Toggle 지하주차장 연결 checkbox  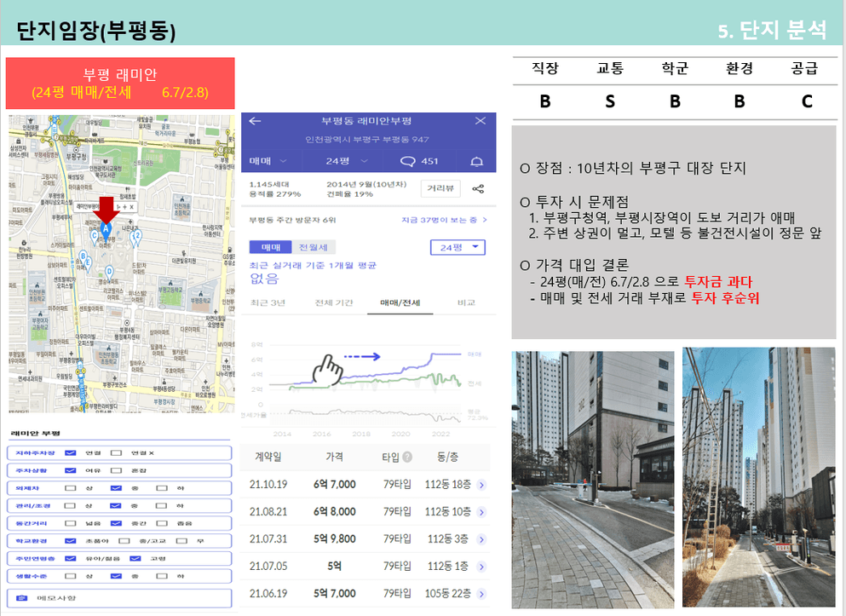pyautogui.click(x=70, y=453)
